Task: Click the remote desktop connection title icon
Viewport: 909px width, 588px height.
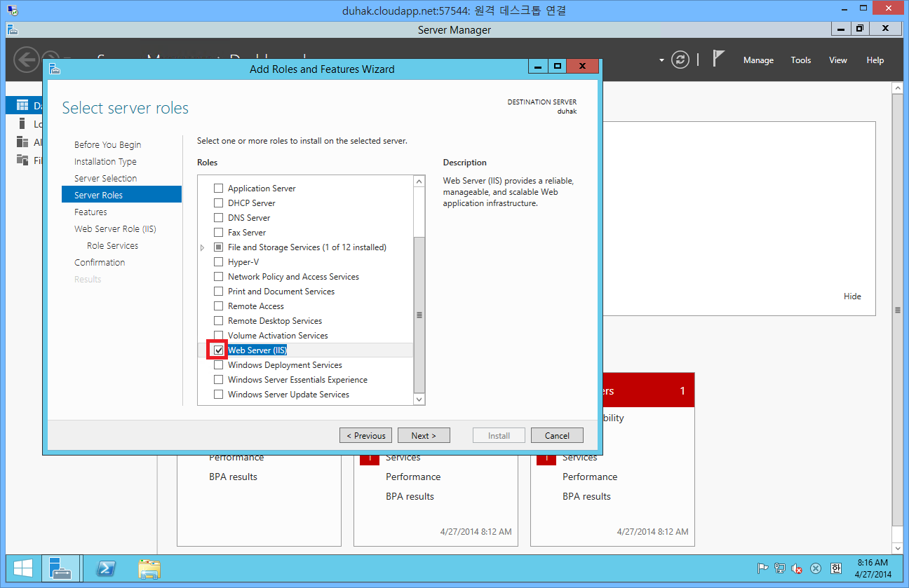Action: [x=12, y=10]
